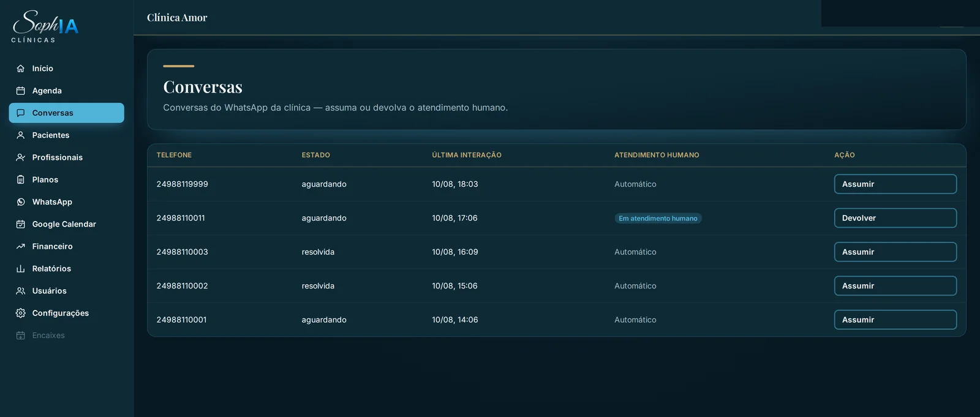
Task: Click the Telefone column header
Action: pos(174,155)
